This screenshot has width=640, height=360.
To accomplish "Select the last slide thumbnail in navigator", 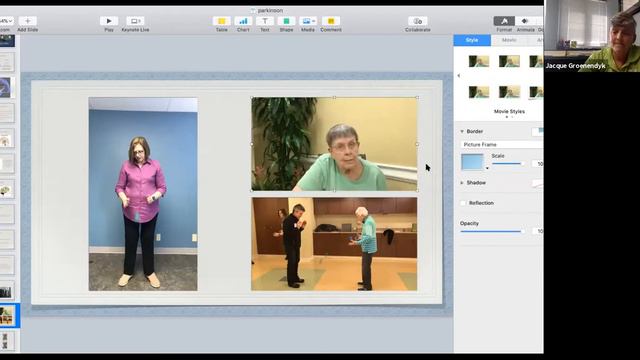I will point(6,341).
